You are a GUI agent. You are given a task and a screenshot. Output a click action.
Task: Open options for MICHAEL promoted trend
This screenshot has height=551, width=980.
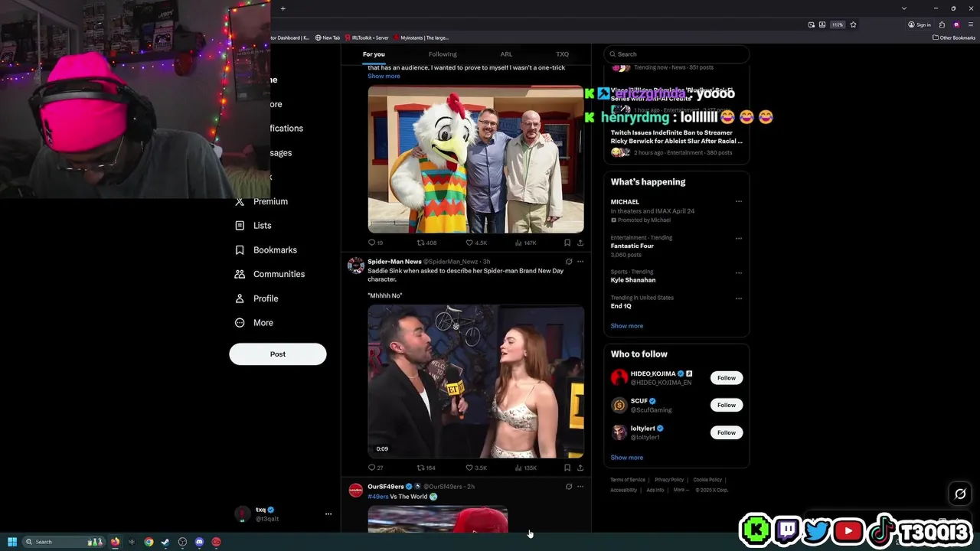(x=739, y=202)
